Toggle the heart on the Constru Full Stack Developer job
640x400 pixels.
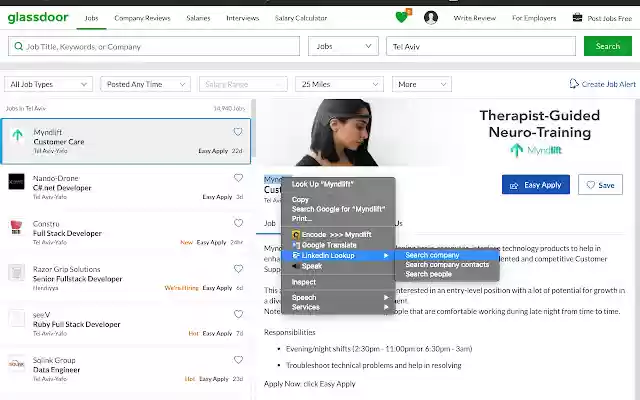pos(238,223)
